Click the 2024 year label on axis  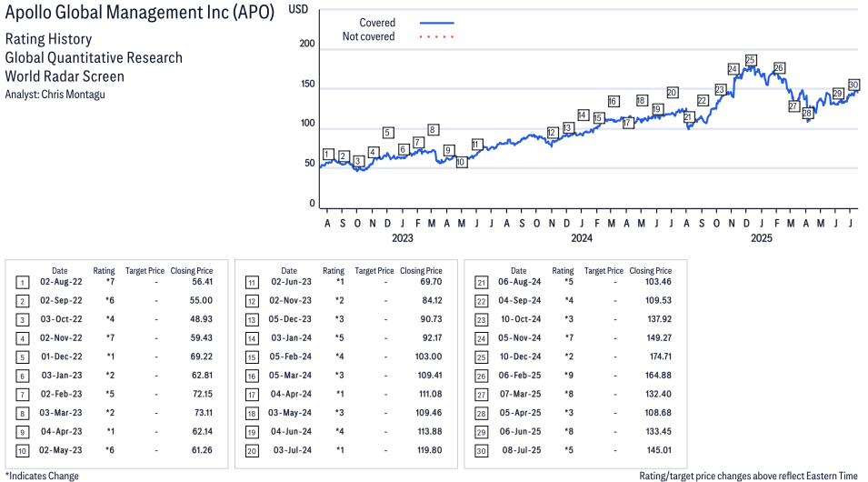tap(582, 238)
